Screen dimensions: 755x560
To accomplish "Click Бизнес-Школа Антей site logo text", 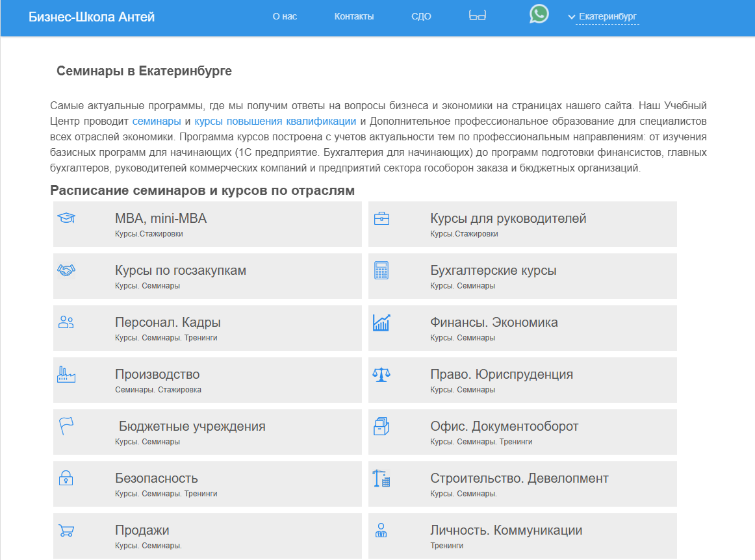I will click(92, 17).
